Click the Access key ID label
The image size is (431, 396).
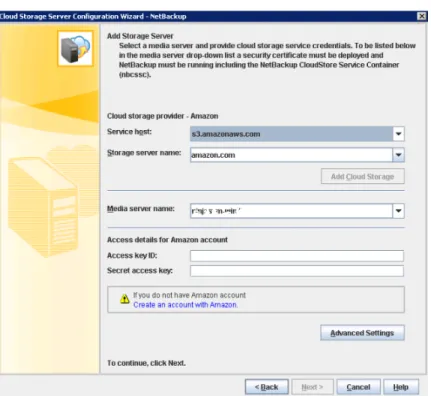coord(132,255)
